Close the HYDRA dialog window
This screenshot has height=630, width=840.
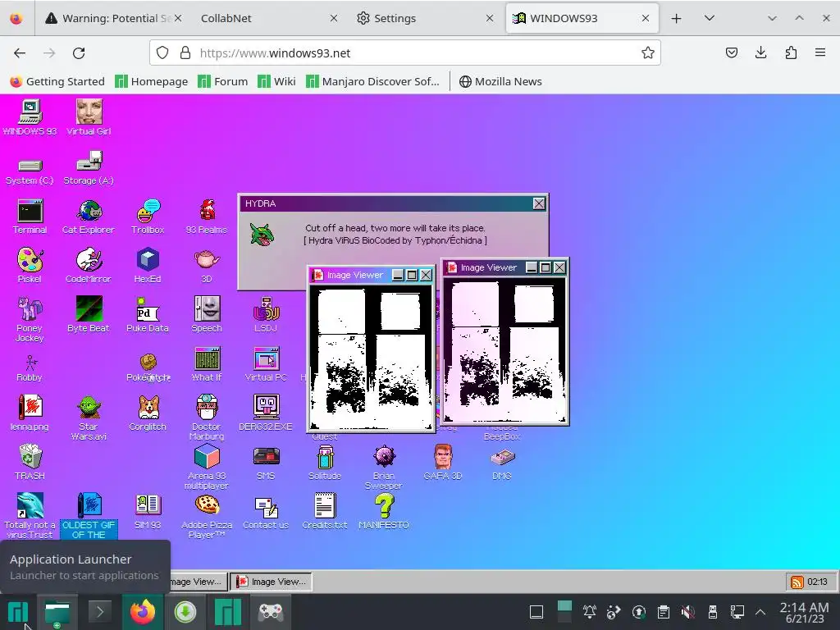539,203
